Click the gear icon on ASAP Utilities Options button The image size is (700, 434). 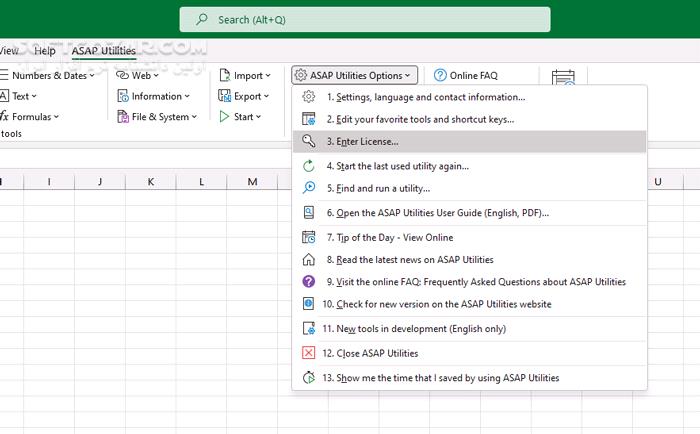pyautogui.click(x=301, y=75)
